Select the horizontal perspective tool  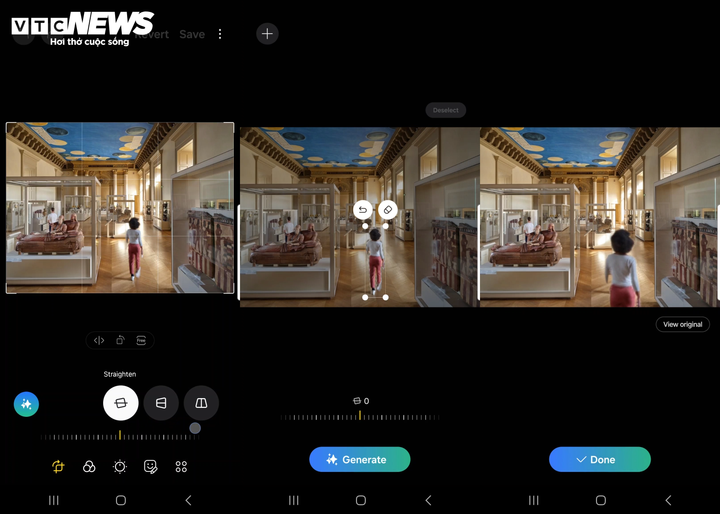tap(161, 403)
